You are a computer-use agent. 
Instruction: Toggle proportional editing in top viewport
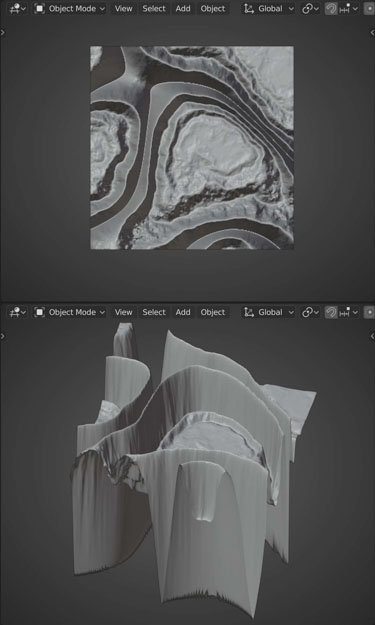pos(369,8)
